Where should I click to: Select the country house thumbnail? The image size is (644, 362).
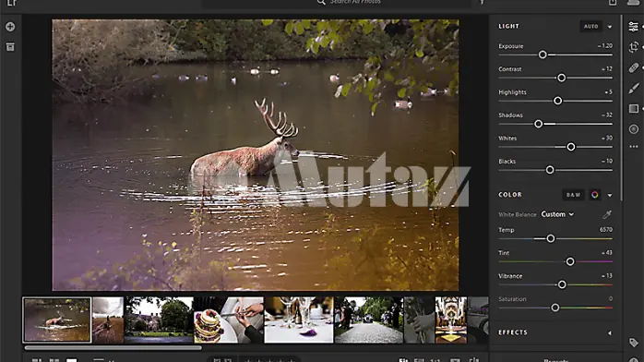[x=159, y=320]
